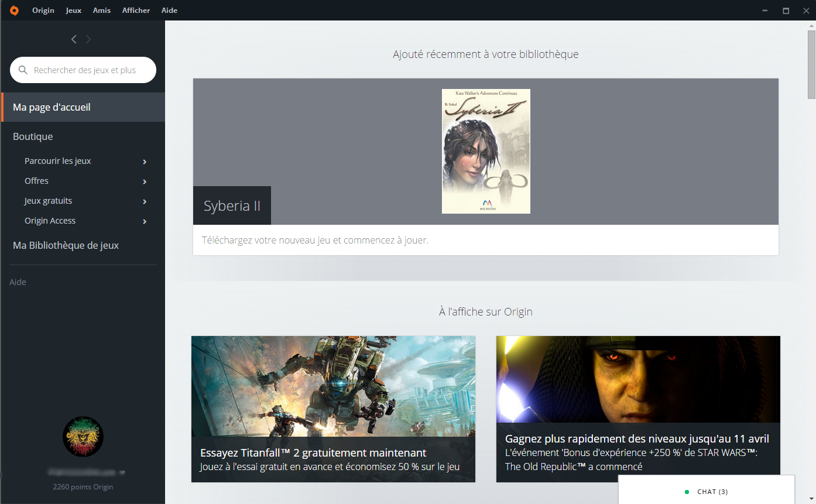The width and height of the screenshot is (816, 504).
Task: Open the Titanfall 2 free trial banner
Action: [x=333, y=409]
